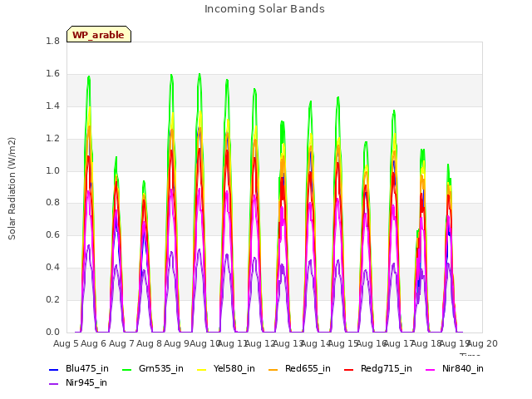The image size is (532, 399).
Task: Select the Grn535_in legend label
Action: tap(161, 368)
